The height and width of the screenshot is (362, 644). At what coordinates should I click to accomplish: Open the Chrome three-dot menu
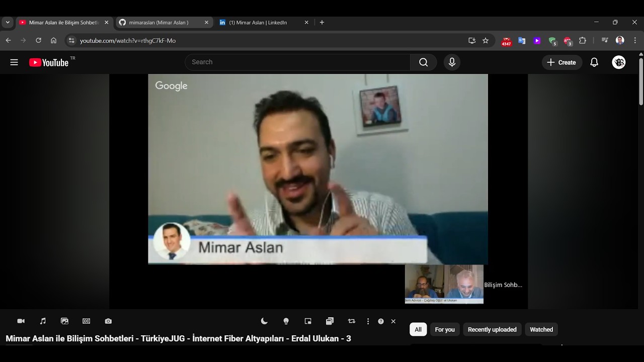[635, 41]
